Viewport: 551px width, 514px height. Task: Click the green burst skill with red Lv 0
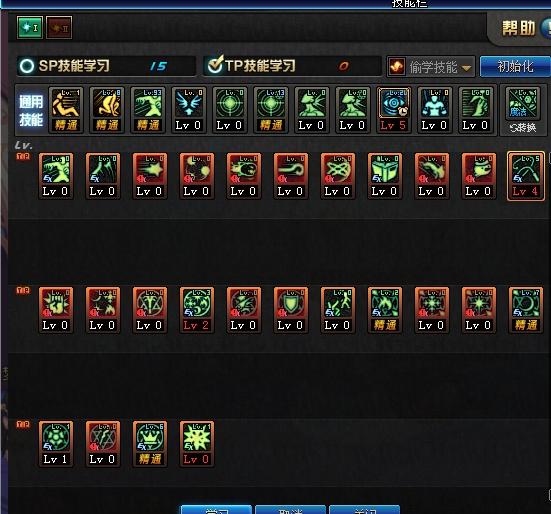coord(197,444)
